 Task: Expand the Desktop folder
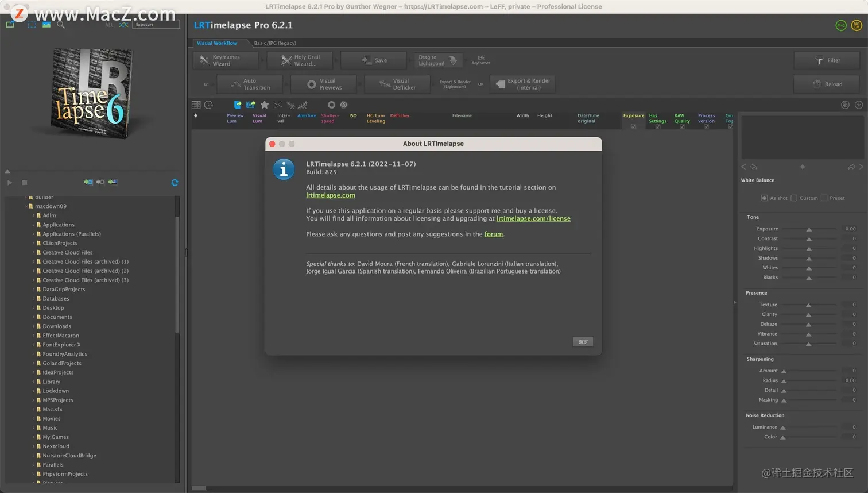(x=33, y=308)
